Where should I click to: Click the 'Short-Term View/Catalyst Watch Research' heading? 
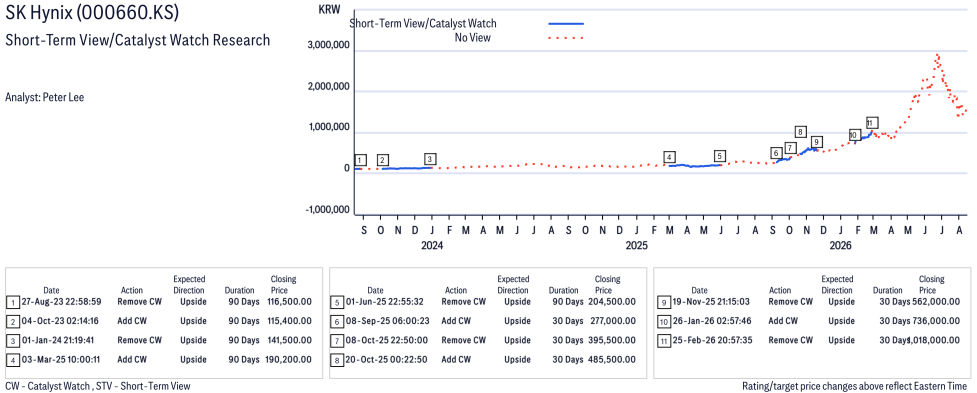pyautogui.click(x=138, y=40)
